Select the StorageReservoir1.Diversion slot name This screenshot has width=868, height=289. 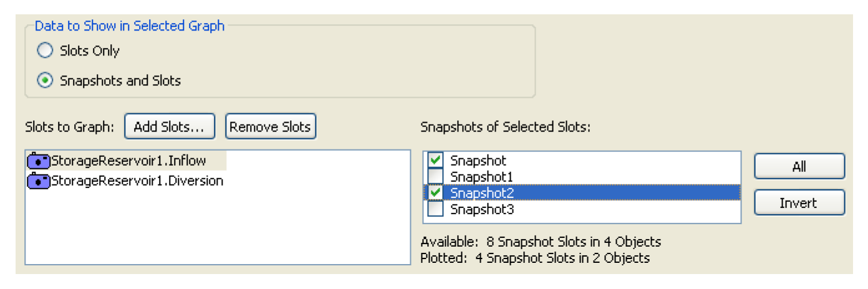[137, 181]
